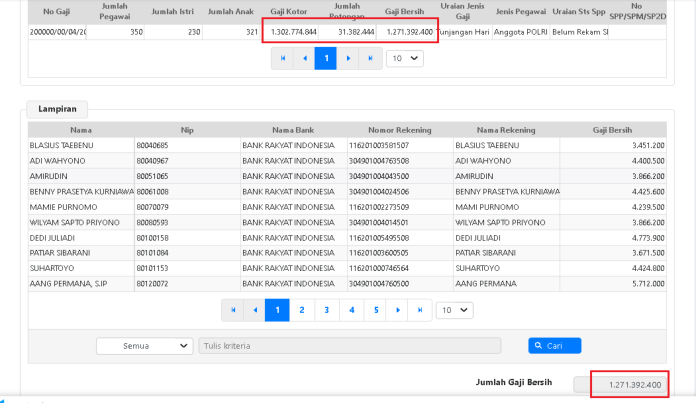Select the BLASIUS TAEBENU row
Screen dimensions: 696x403
tap(59, 146)
